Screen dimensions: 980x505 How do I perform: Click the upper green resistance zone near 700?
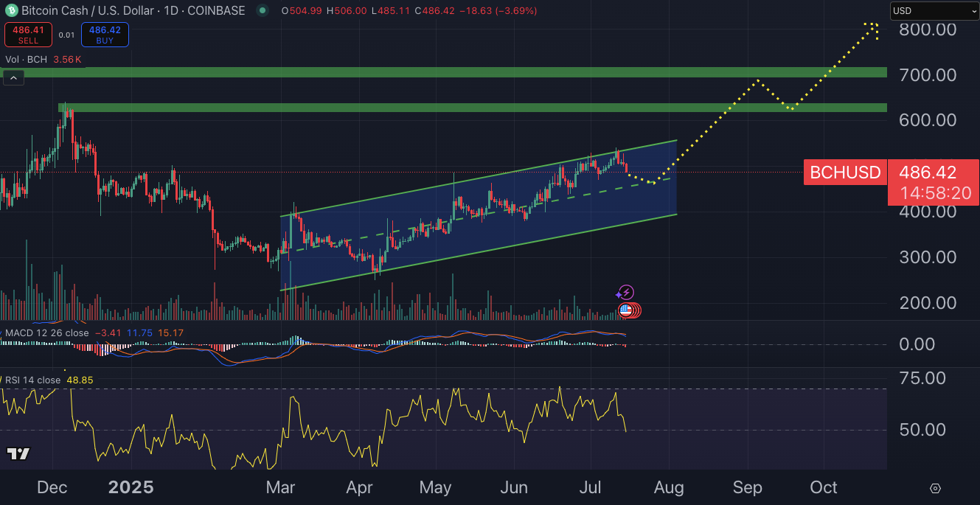click(442, 72)
